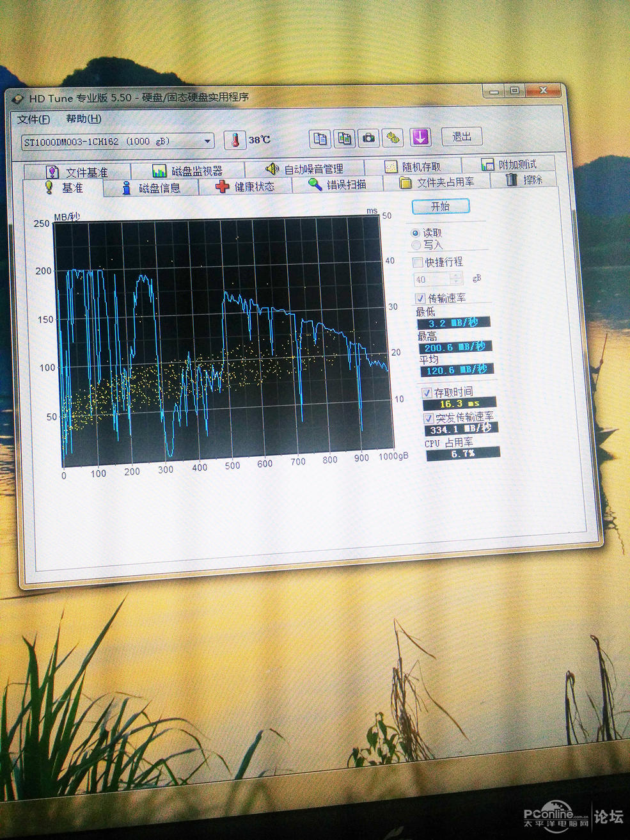Enable the 快捷行程 checkbox
The width and height of the screenshot is (630, 840).
(x=418, y=262)
